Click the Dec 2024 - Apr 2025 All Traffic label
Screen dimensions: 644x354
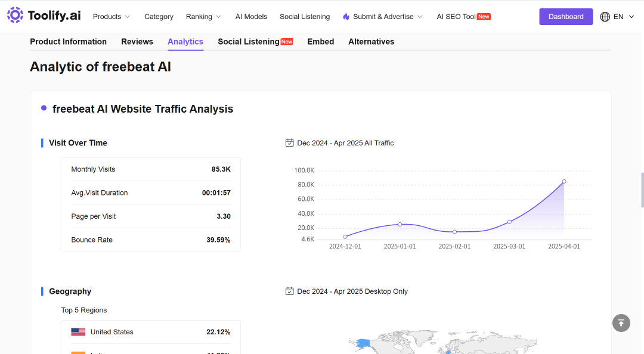coord(345,143)
